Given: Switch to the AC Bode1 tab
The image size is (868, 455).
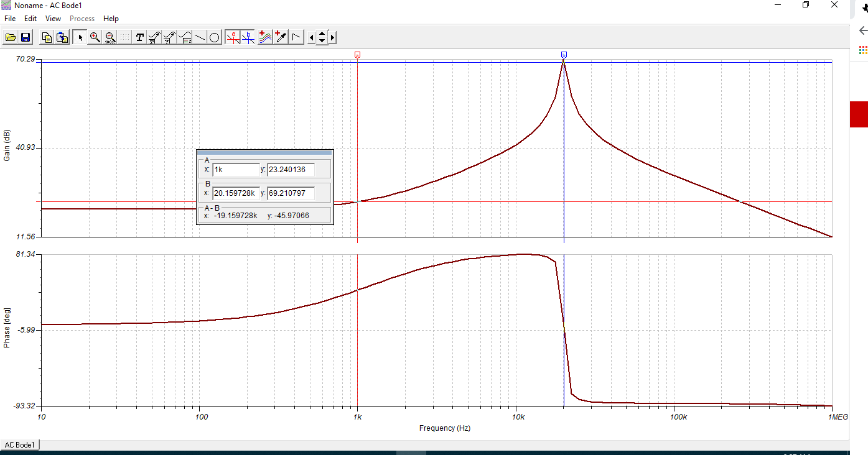Looking at the screenshot, I should (20, 445).
